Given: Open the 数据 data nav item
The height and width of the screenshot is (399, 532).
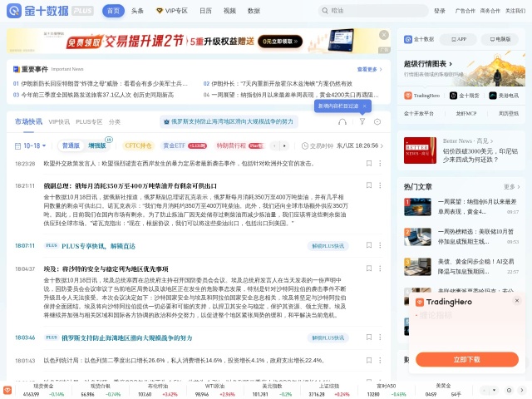Looking at the screenshot, I should click(x=254, y=11).
